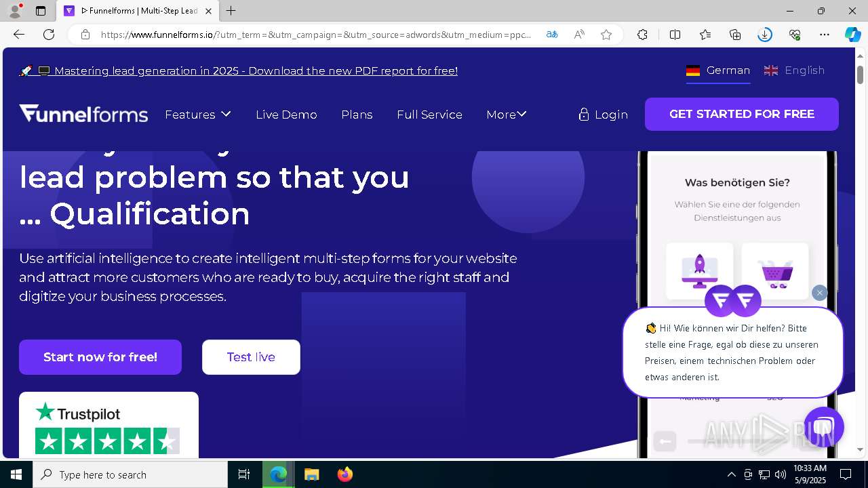Open the chat widget launcher button
The image size is (868, 488).
(x=823, y=427)
